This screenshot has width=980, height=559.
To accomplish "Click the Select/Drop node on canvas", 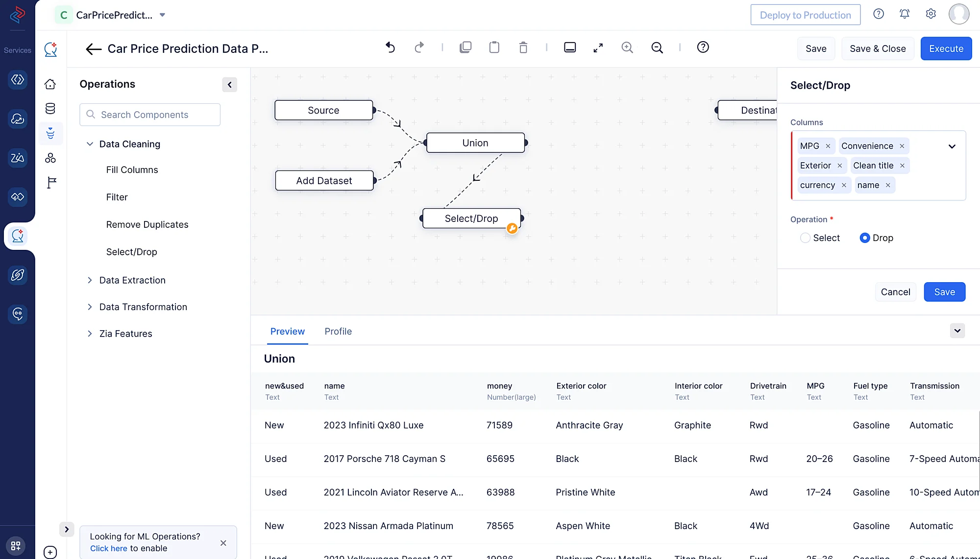I will (471, 219).
